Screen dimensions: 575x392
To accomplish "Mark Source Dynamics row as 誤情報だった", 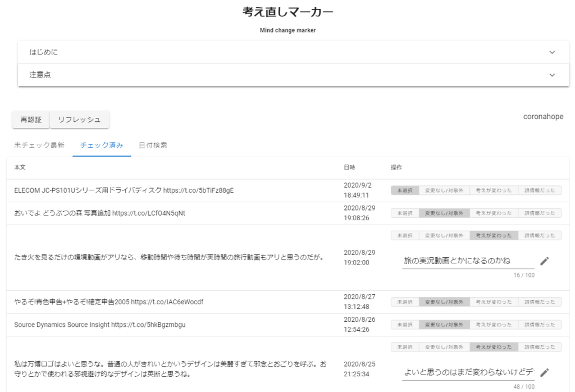I will (x=539, y=325).
